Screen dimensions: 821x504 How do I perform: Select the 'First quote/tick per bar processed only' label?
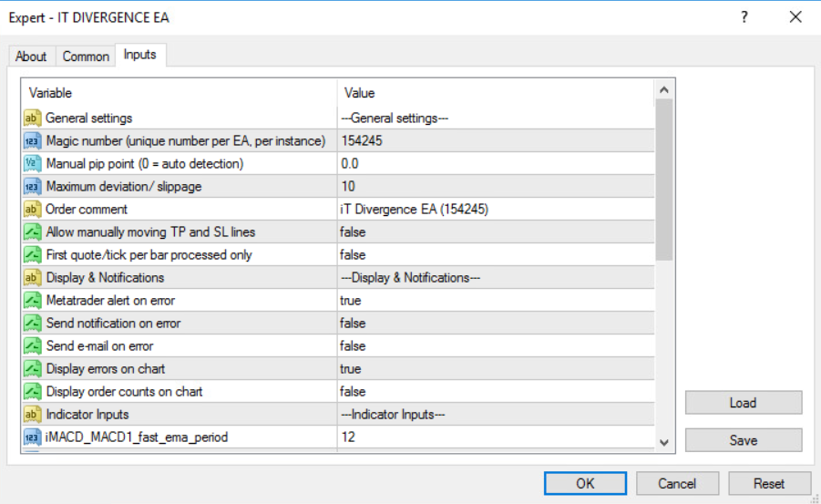(149, 254)
